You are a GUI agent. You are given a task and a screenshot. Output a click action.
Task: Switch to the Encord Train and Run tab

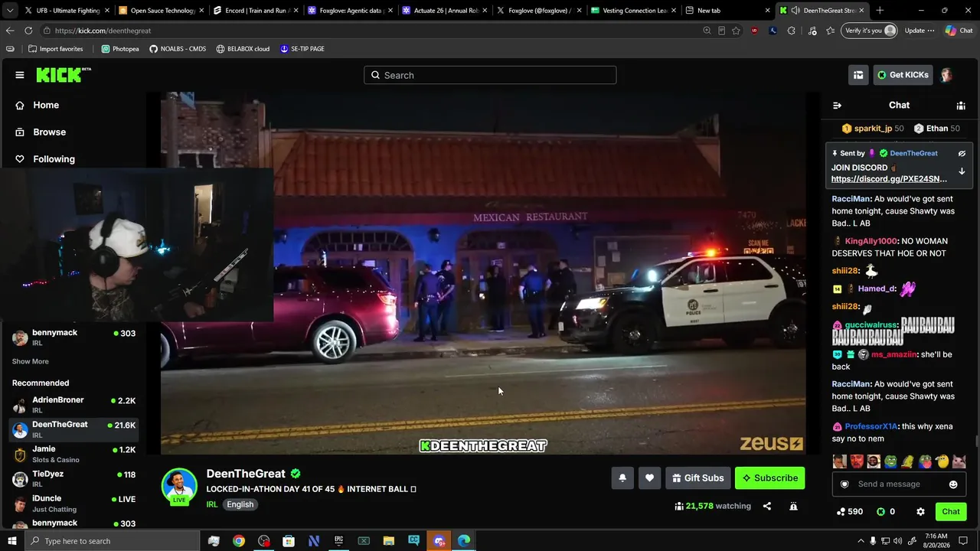(256, 11)
